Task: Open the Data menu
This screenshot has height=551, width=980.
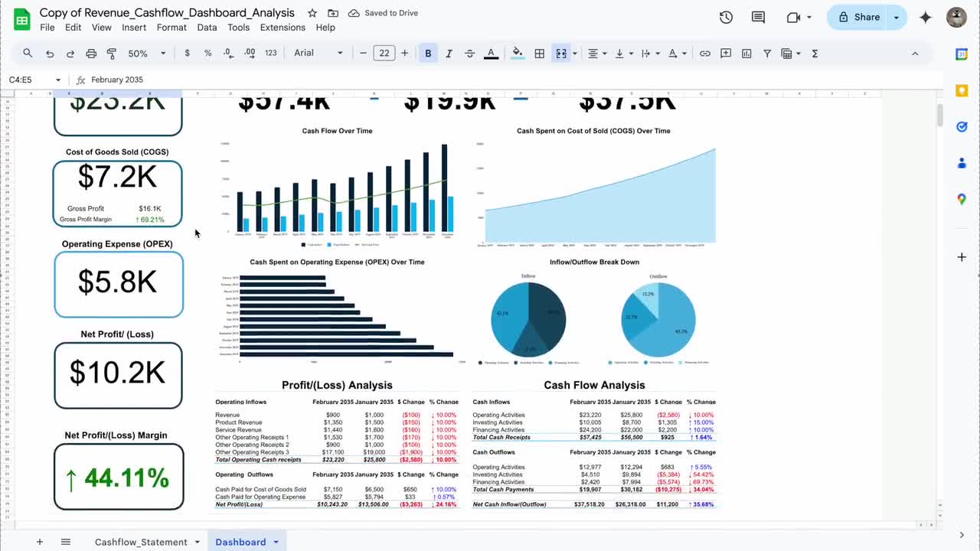Action: 207,28
